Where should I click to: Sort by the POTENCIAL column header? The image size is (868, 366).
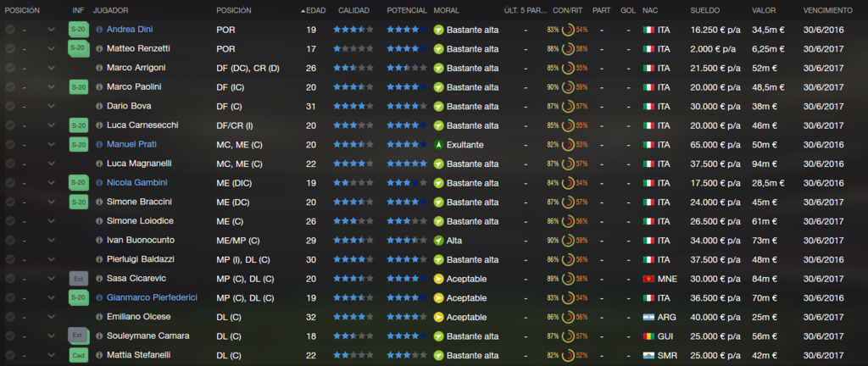pyautogui.click(x=407, y=10)
